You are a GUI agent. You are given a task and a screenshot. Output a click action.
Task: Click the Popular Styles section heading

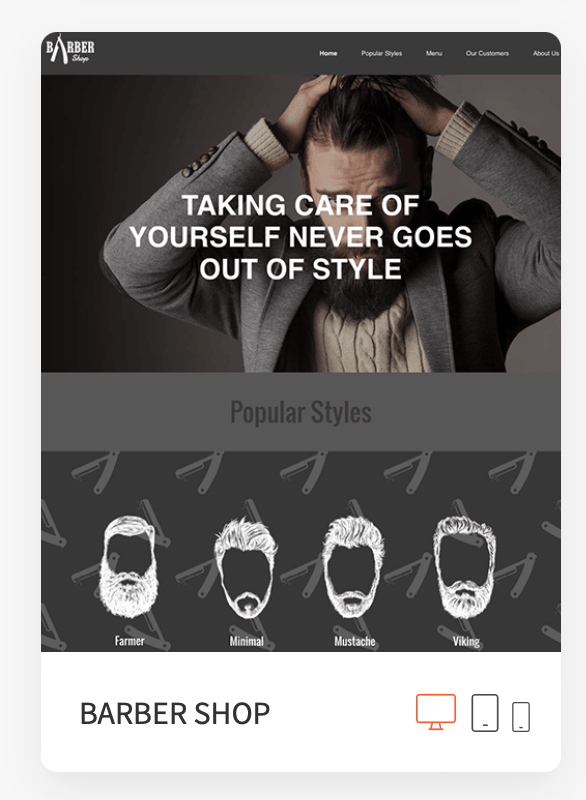(x=301, y=412)
